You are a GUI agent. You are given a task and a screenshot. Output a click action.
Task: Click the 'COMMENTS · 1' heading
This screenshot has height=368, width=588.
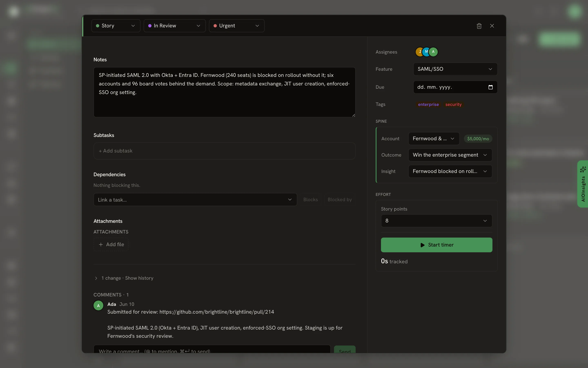pyautogui.click(x=111, y=295)
